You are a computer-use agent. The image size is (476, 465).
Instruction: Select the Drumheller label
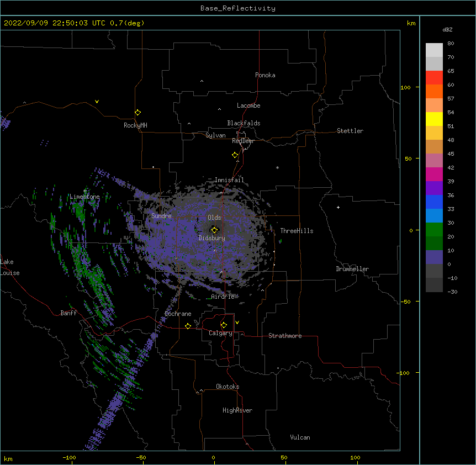click(x=352, y=269)
